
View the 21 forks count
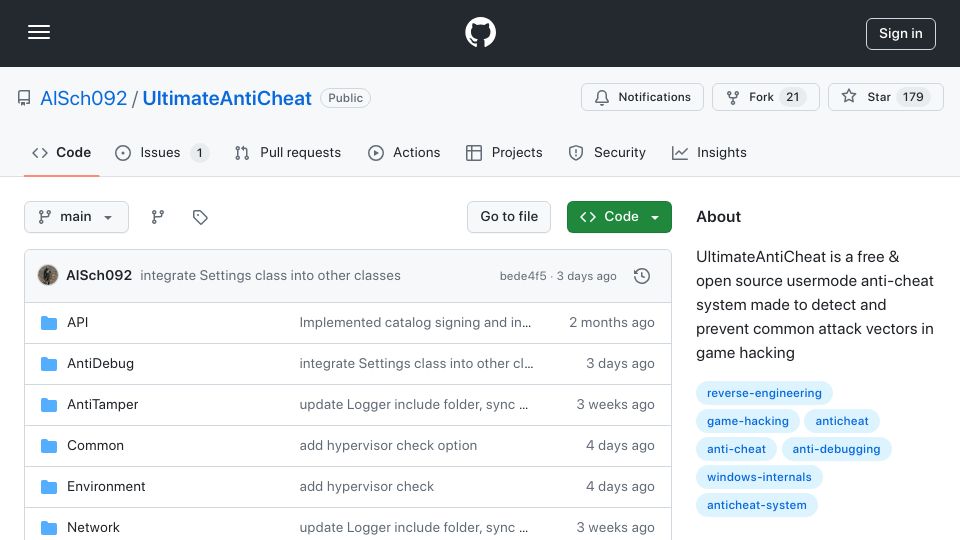(792, 97)
